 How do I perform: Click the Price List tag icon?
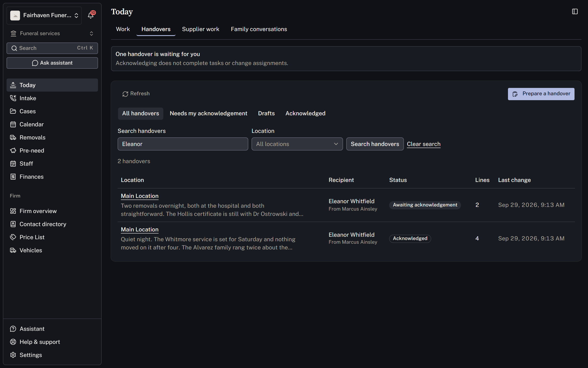coord(13,237)
